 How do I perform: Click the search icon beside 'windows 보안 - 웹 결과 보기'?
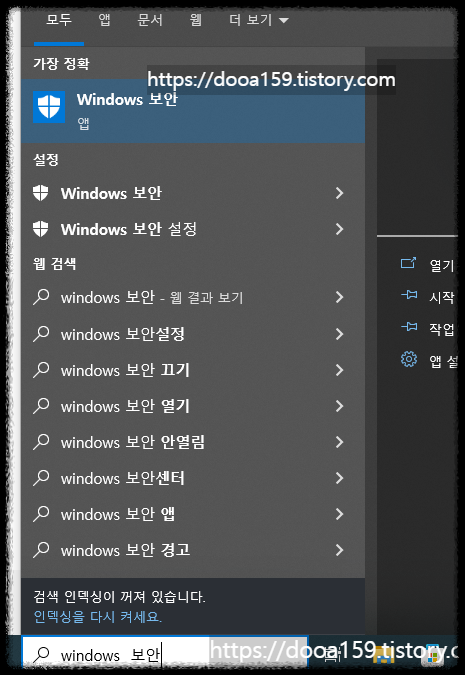pyautogui.click(x=41, y=297)
